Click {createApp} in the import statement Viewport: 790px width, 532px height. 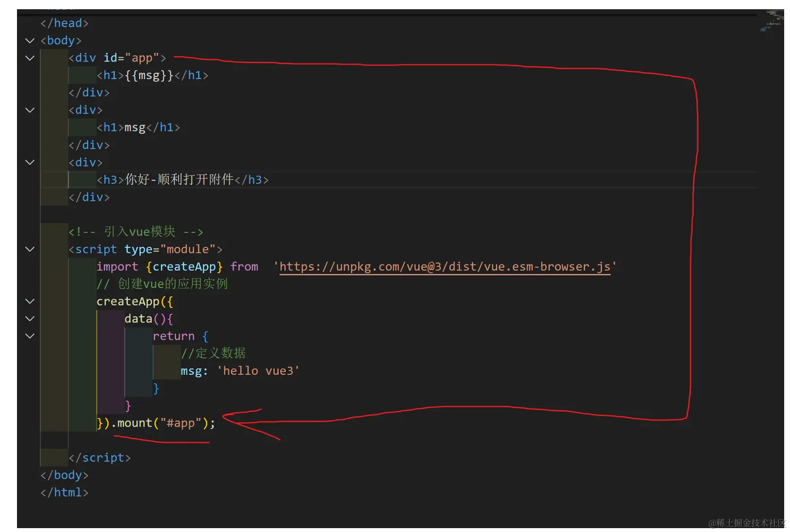[184, 267]
